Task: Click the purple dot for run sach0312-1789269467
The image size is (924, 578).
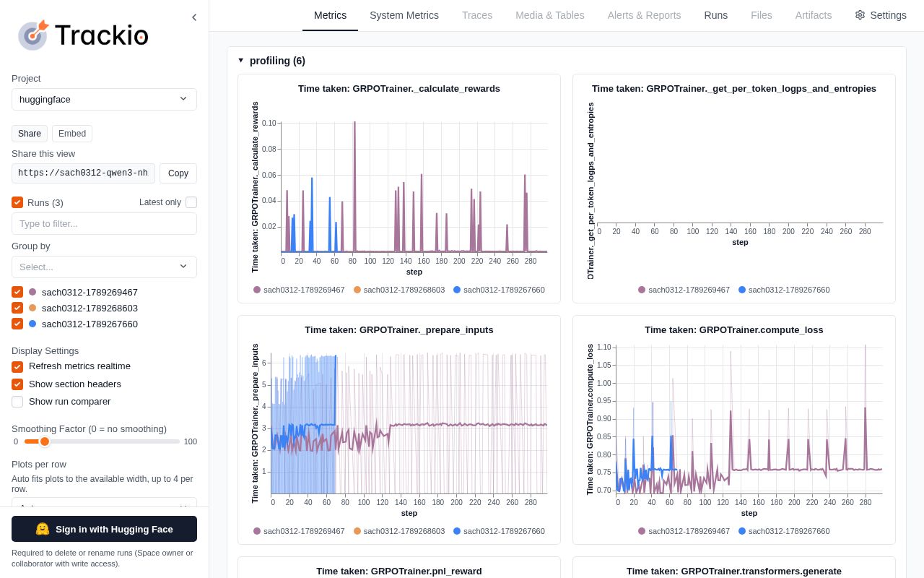Action: tap(32, 292)
